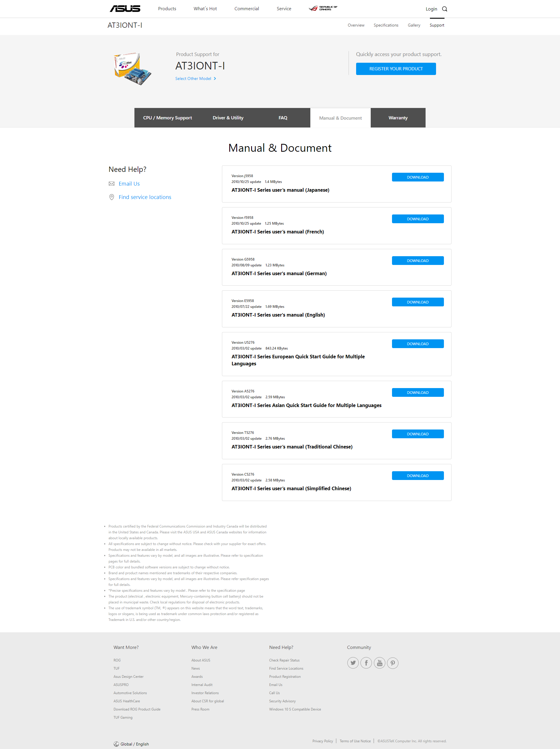
Task: Open the Press Room footer link
Action: 200,709
